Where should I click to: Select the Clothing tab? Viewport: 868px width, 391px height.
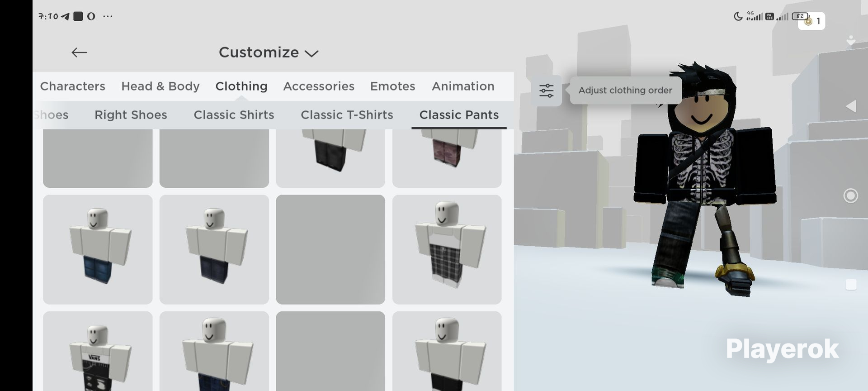click(241, 86)
